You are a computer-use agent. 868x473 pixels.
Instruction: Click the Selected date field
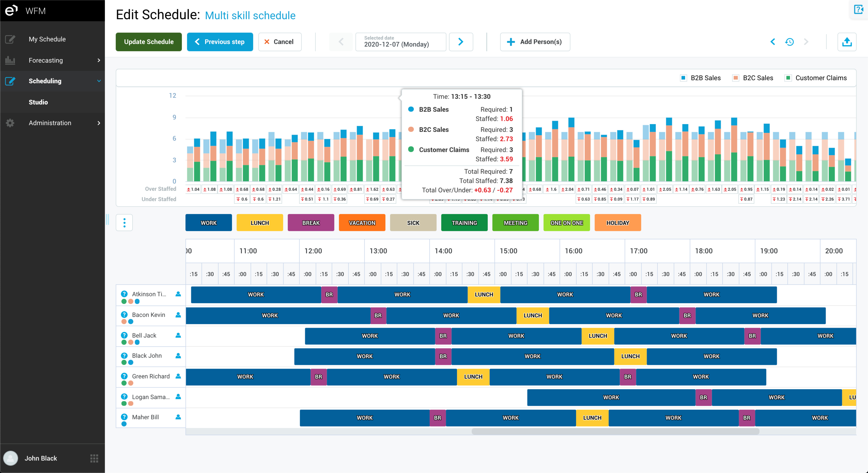tap(401, 42)
